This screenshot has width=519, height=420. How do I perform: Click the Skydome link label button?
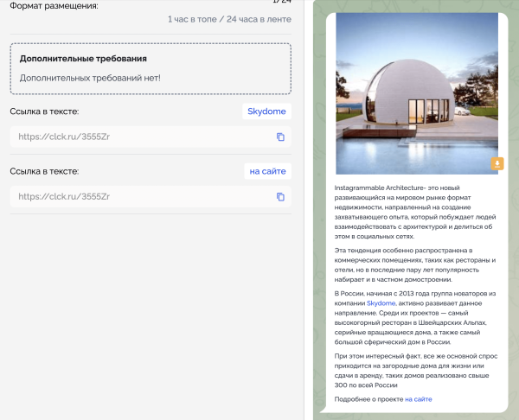click(266, 111)
